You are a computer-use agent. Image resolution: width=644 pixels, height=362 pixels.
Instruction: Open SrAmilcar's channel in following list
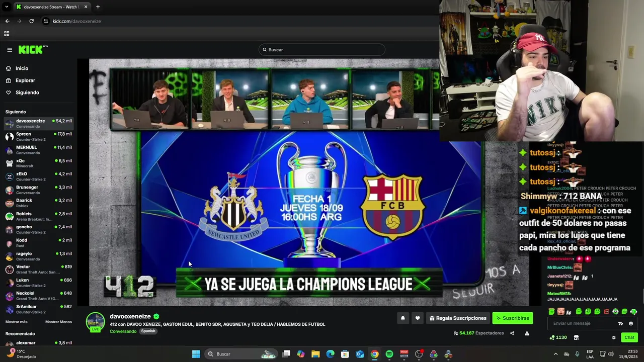click(x=39, y=309)
